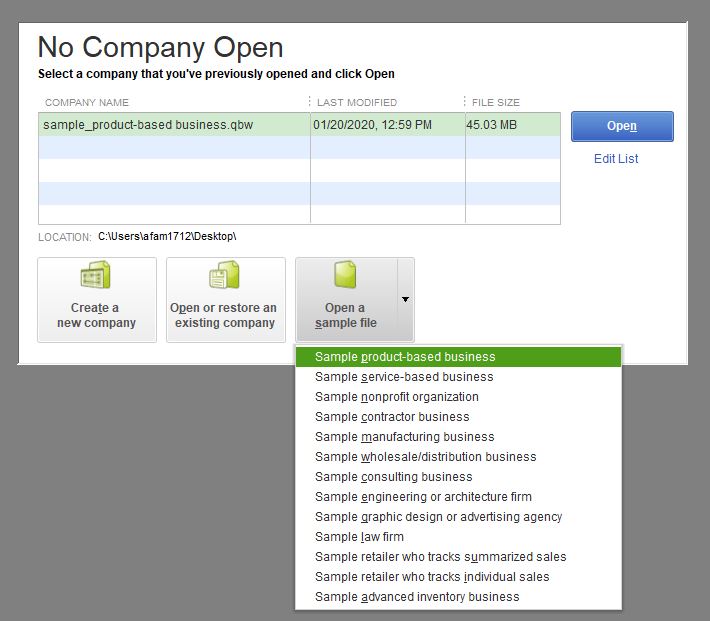Click the FILE SIZE column header
Image resolution: width=710 pixels, height=621 pixels.
pyautogui.click(x=496, y=102)
